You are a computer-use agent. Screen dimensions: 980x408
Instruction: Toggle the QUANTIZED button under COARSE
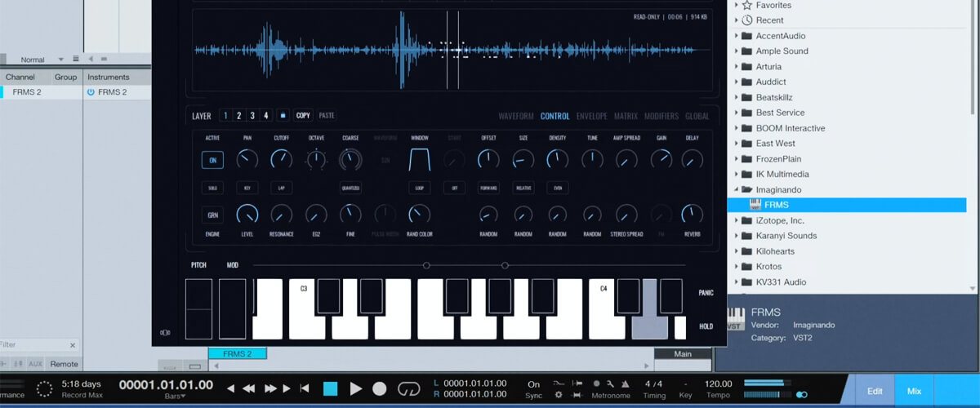click(x=350, y=188)
